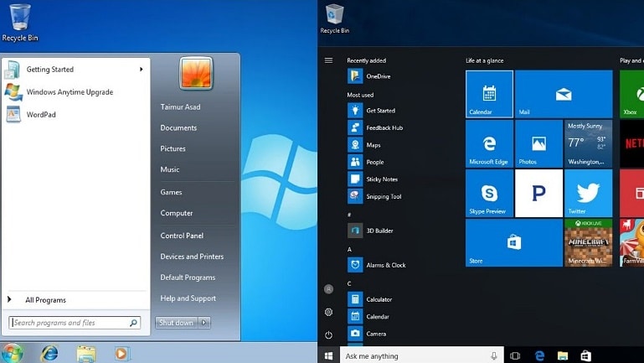Open Documents in Windows 7 Start menu
This screenshot has height=363, width=644.
178,128
